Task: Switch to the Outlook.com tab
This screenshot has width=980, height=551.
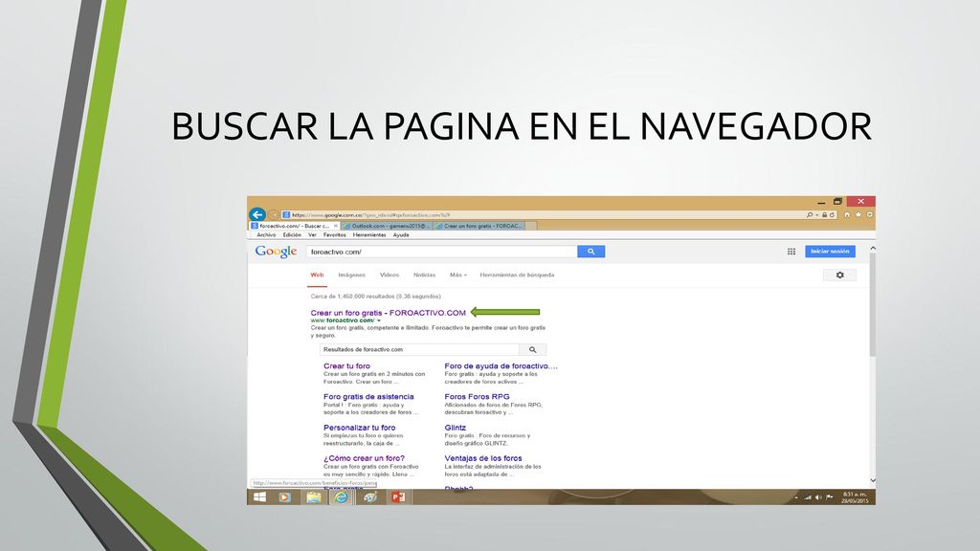Action: click(387, 226)
